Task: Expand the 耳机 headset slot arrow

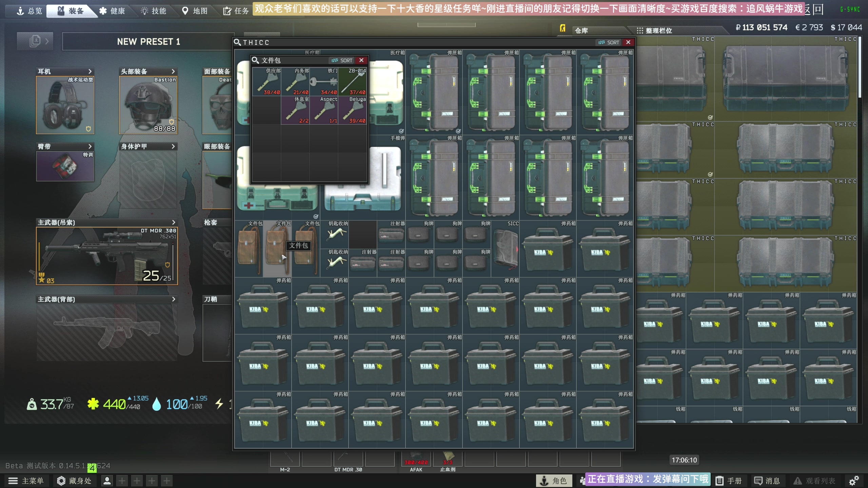Action: [x=90, y=71]
